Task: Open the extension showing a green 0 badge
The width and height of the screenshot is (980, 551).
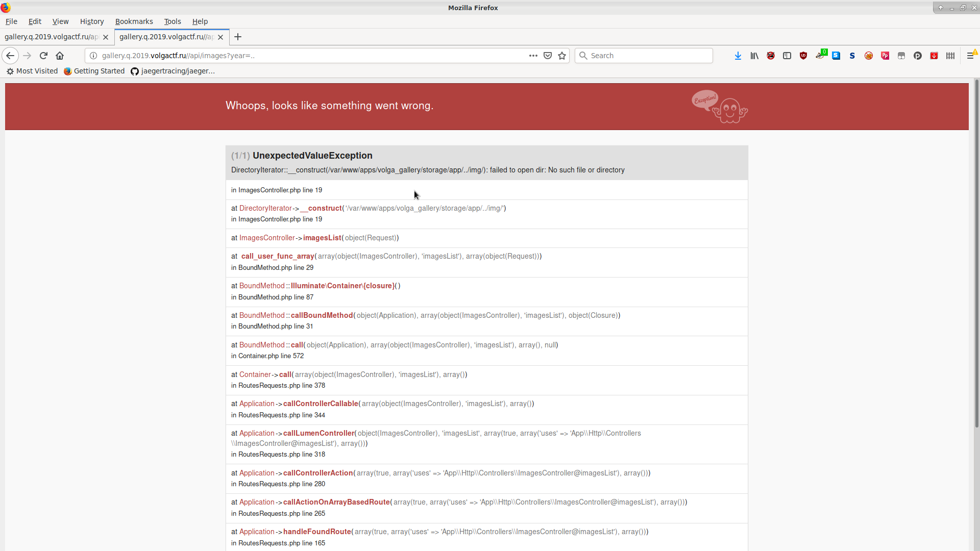Action: (x=820, y=56)
